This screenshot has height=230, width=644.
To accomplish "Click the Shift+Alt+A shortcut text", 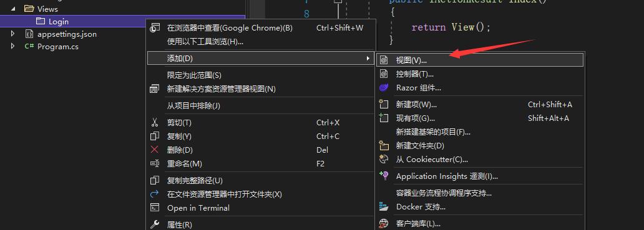I will click(549, 118).
